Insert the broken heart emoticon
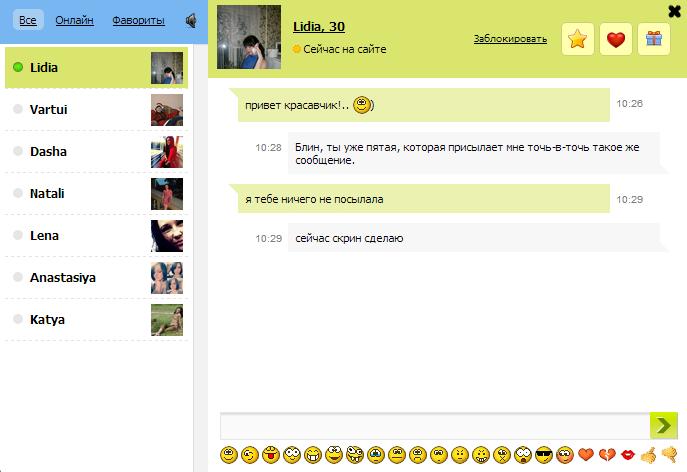This screenshot has height=472, width=687. [x=607, y=455]
